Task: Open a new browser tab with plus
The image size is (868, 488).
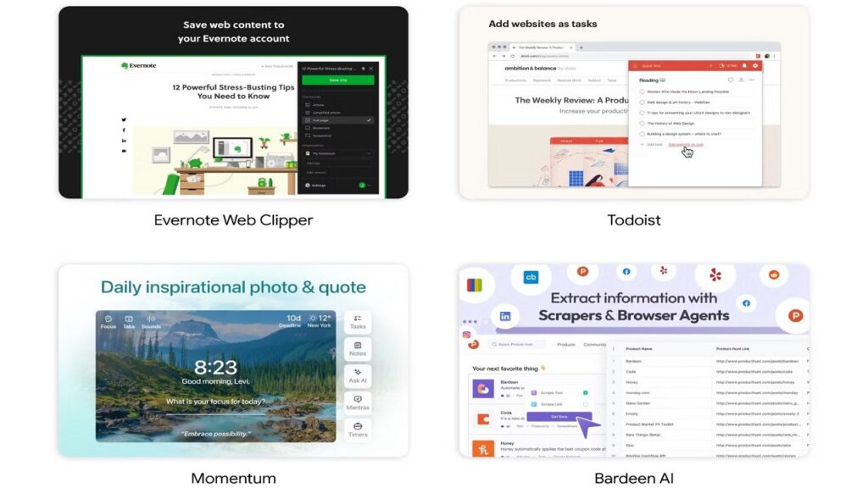Action: coord(581,47)
